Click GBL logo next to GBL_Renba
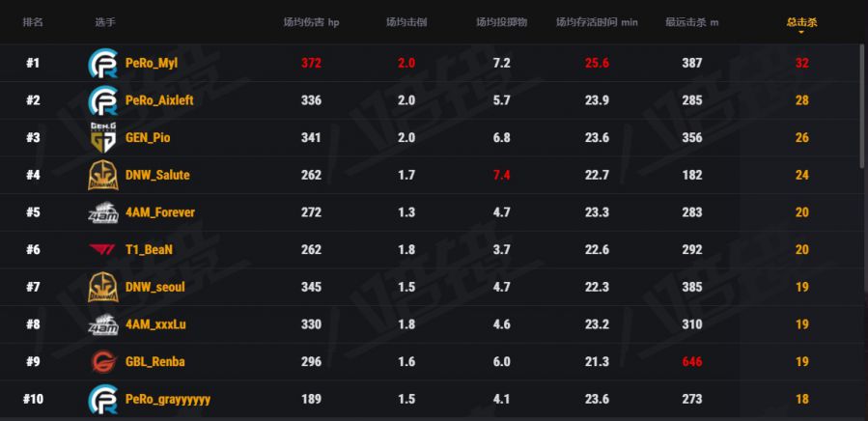The height and width of the screenshot is (421, 868). [103, 362]
